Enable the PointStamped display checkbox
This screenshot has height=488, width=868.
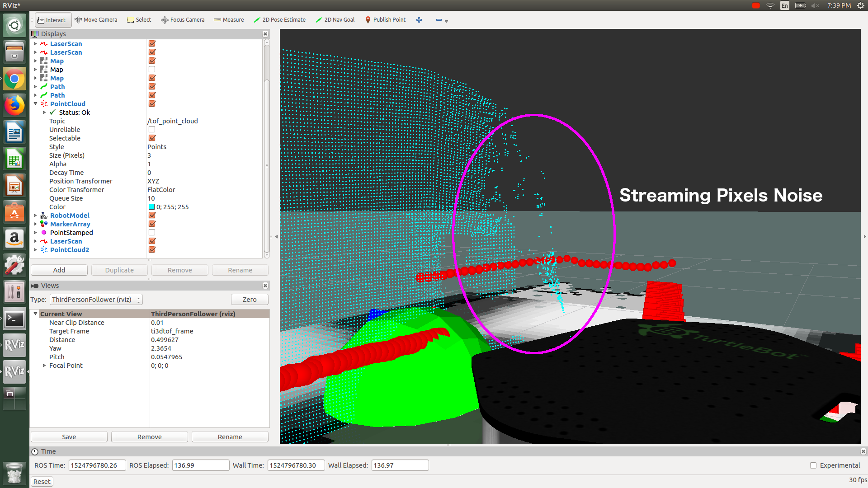tap(152, 233)
